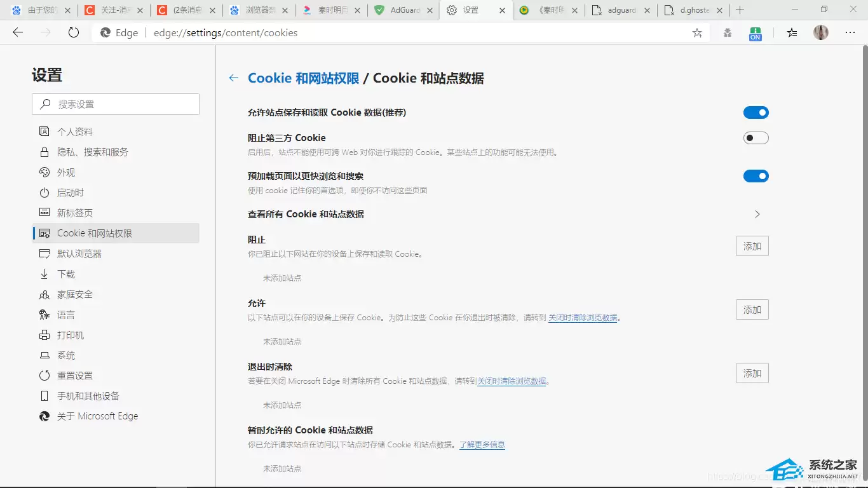Close the AdGuard tab
868x488 pixels.
(x=431, y=10)
